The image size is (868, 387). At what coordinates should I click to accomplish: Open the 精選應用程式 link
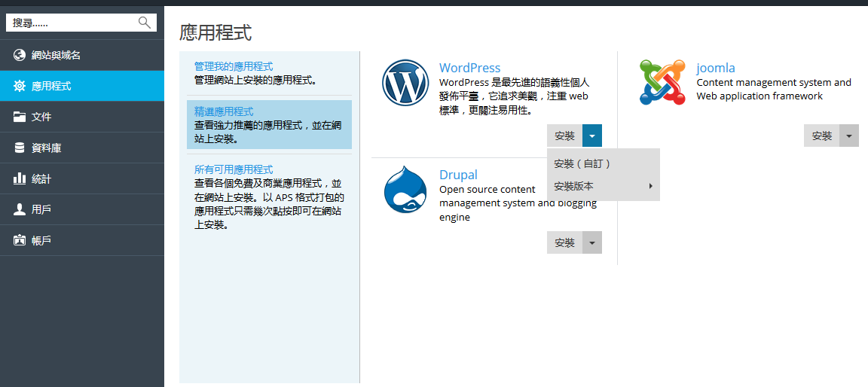(225, 111)
